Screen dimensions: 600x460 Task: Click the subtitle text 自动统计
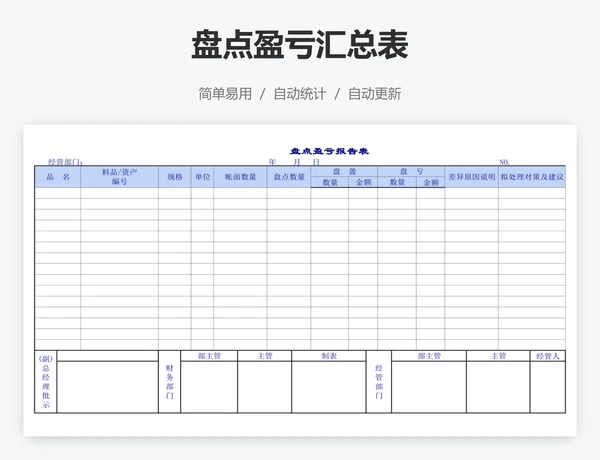pyautogui.click(x=300, y=94)
